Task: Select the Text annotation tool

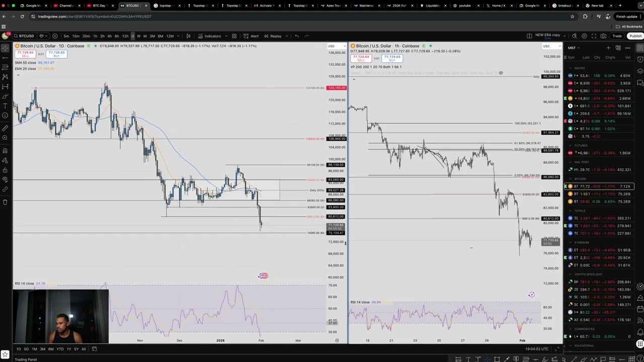Action: [6, 106]
